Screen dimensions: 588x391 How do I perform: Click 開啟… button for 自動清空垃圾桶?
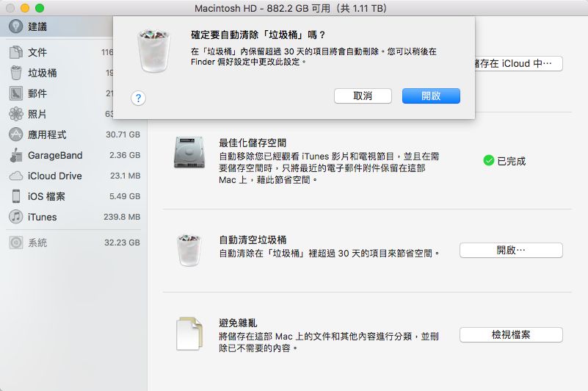click(511, 250)
